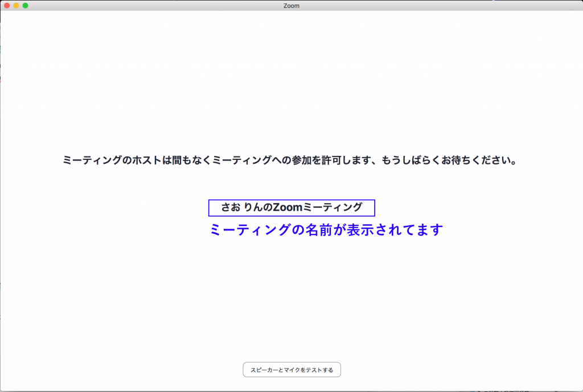Click the blue caption ミーティングの名前が表示されてます

pyautogui.click(x=326, y=230)
